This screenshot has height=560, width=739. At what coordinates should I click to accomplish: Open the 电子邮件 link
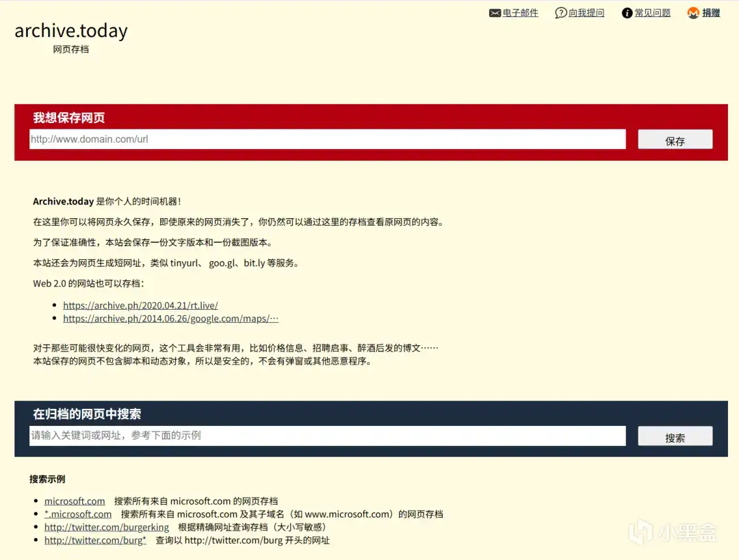point(520,13)
